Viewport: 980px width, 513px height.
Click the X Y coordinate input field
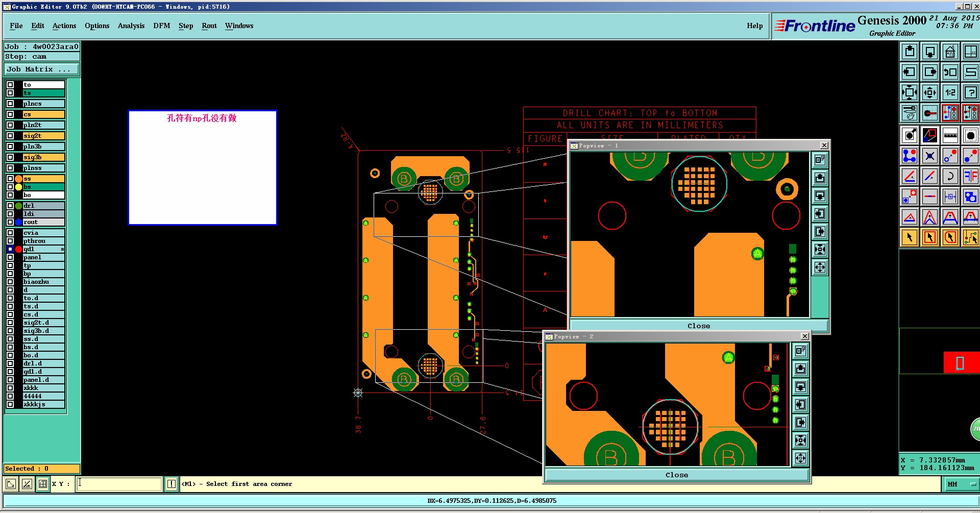(119, 484)
